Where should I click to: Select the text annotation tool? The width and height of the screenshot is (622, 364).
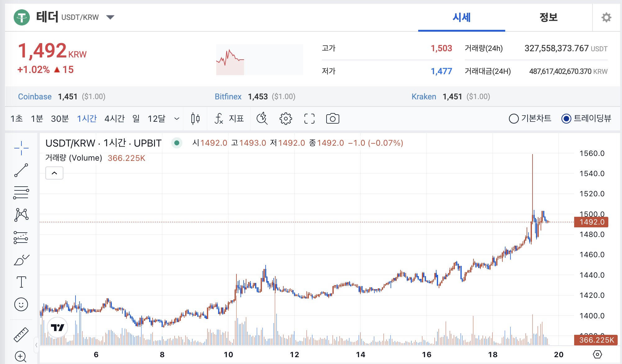pyautogui.click(x=21, y=281)
